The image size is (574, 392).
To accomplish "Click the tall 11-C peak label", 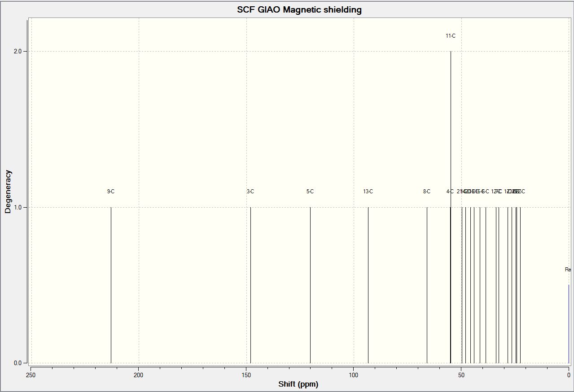I will 451,36.
